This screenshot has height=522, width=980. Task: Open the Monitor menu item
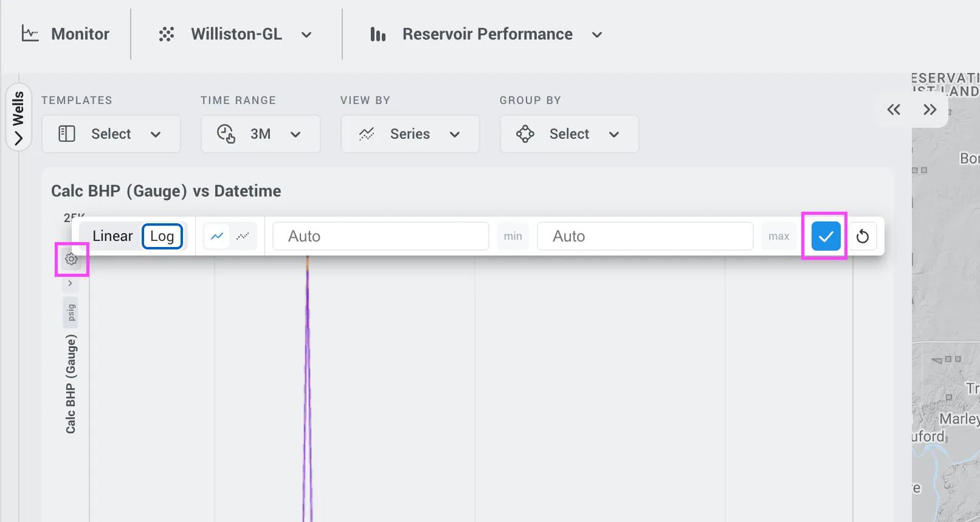(x=80, y=34)
